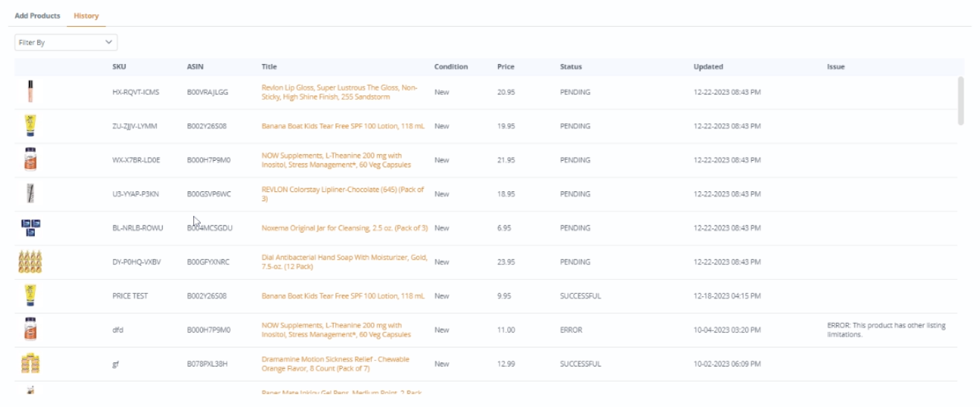Click the 6.95 price cell
Screen dimensions: 980x407
[x=505, y=228]
